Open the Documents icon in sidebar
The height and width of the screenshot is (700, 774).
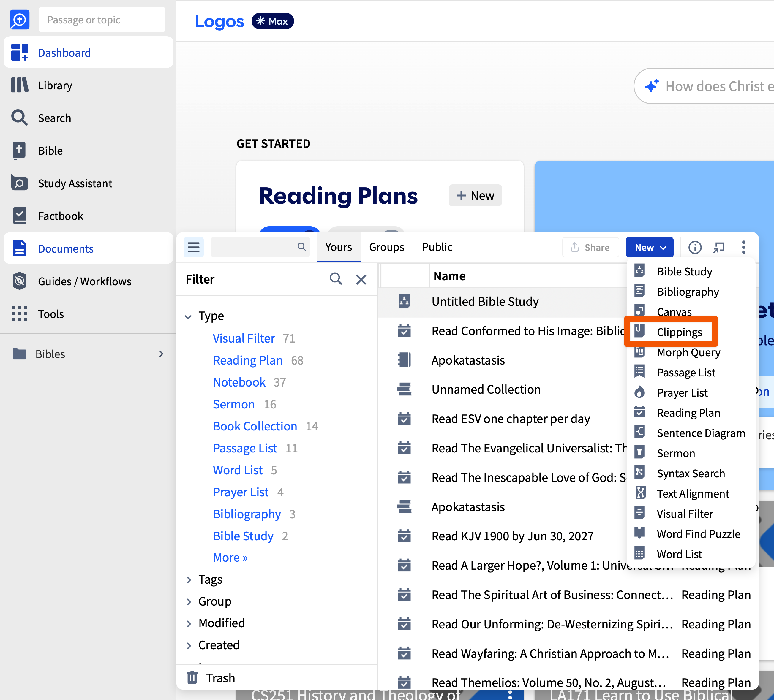[20, 248]
